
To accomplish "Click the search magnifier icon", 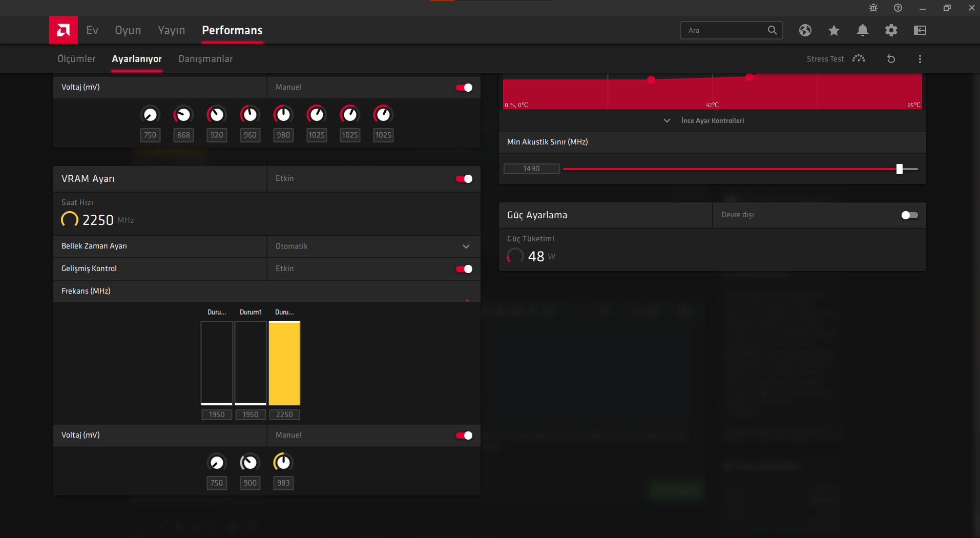I will (x=772, y=30).
